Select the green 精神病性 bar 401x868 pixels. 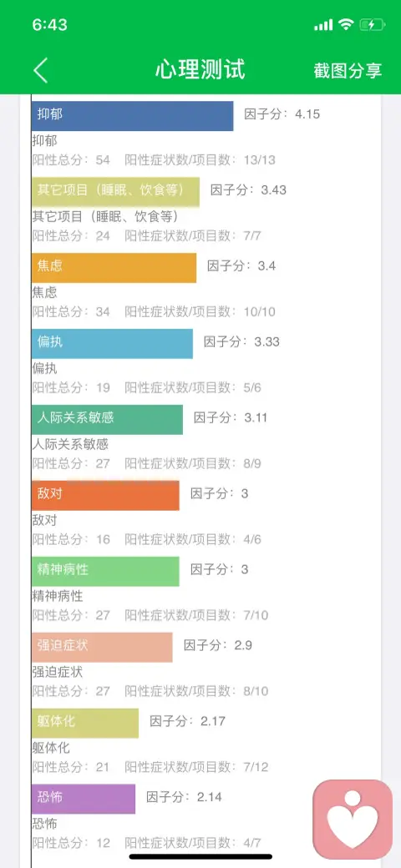[x=105, y=571]
